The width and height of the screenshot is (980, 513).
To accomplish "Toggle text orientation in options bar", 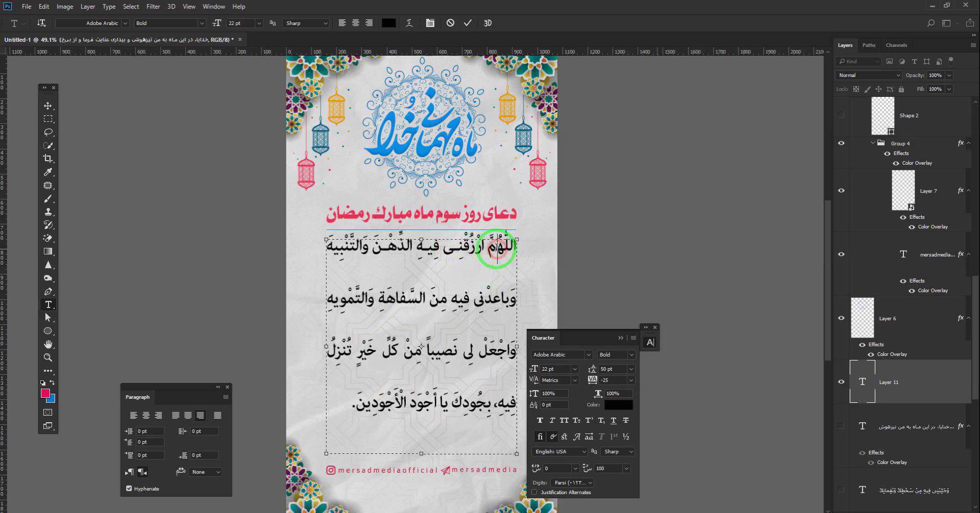I will [41, 23].
